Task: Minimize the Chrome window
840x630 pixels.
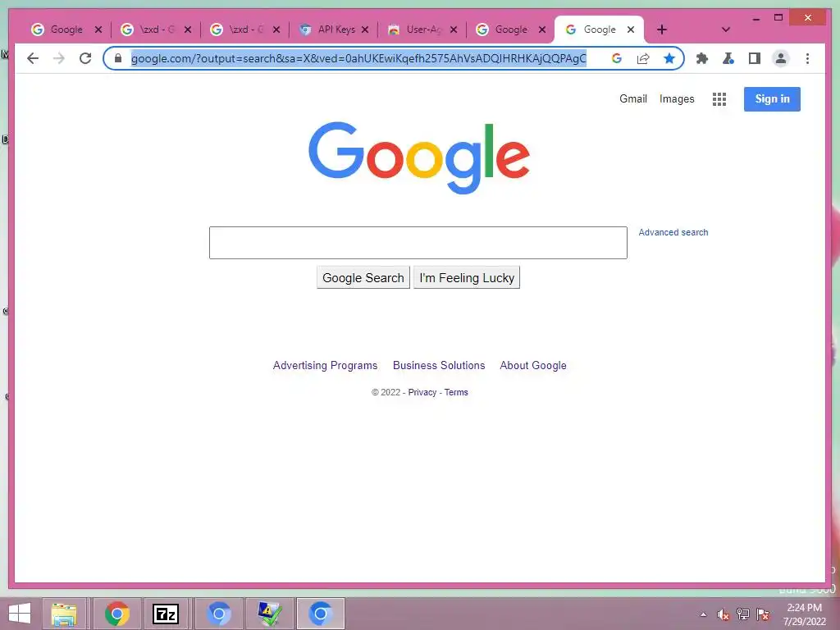Action: coord(756,18)
